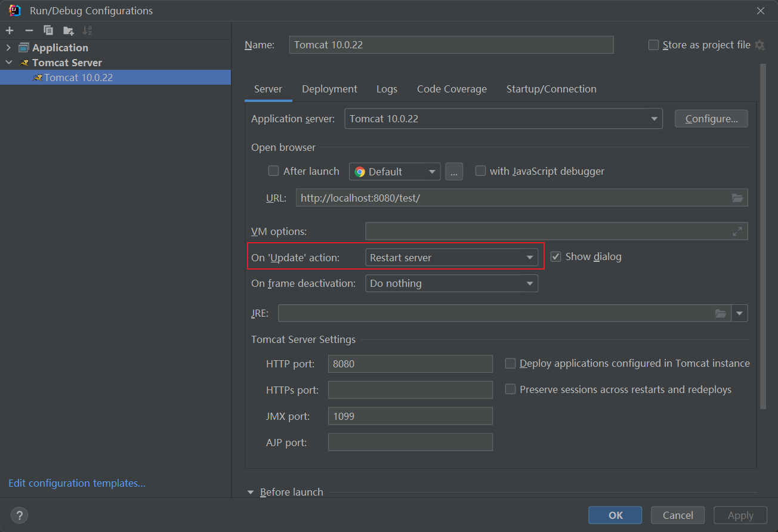The height and width of the screenshot is (532, 778).
Task: Open the Code Coverage tab
Action: (452, 89)
